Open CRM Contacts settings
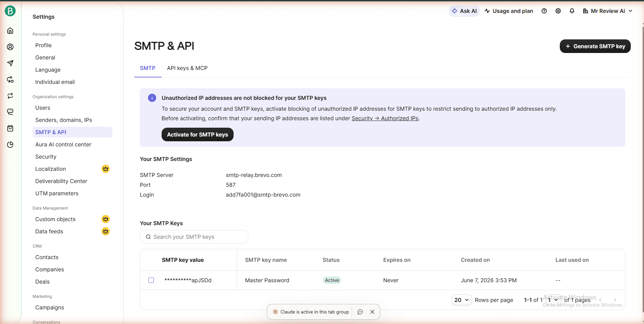 click(47, 257)
